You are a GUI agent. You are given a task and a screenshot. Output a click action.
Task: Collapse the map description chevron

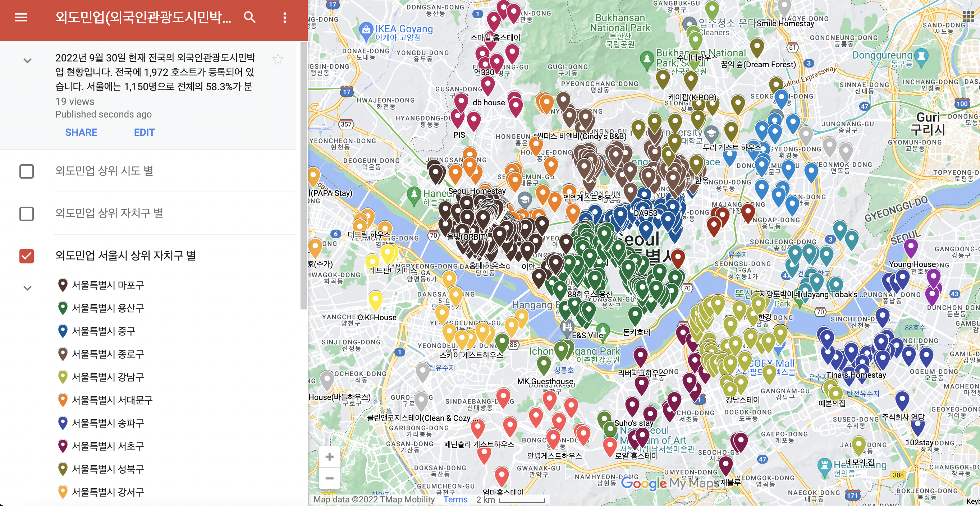click(27, 60)
